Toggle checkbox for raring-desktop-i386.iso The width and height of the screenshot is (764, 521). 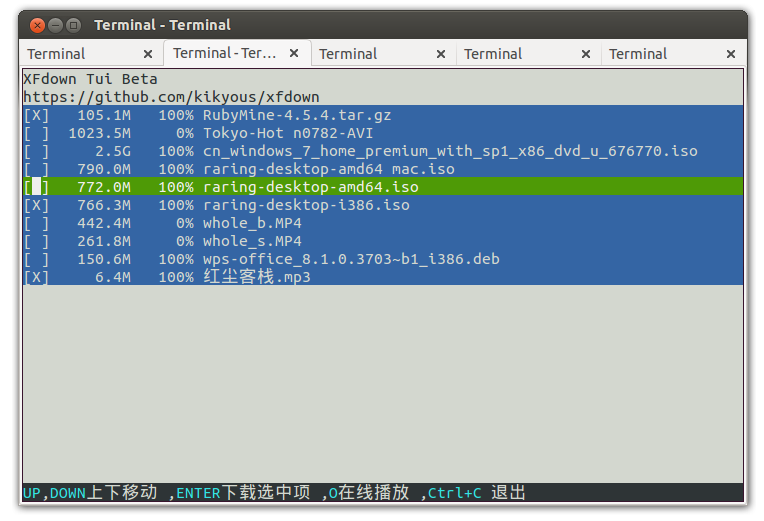coord(37,205)
